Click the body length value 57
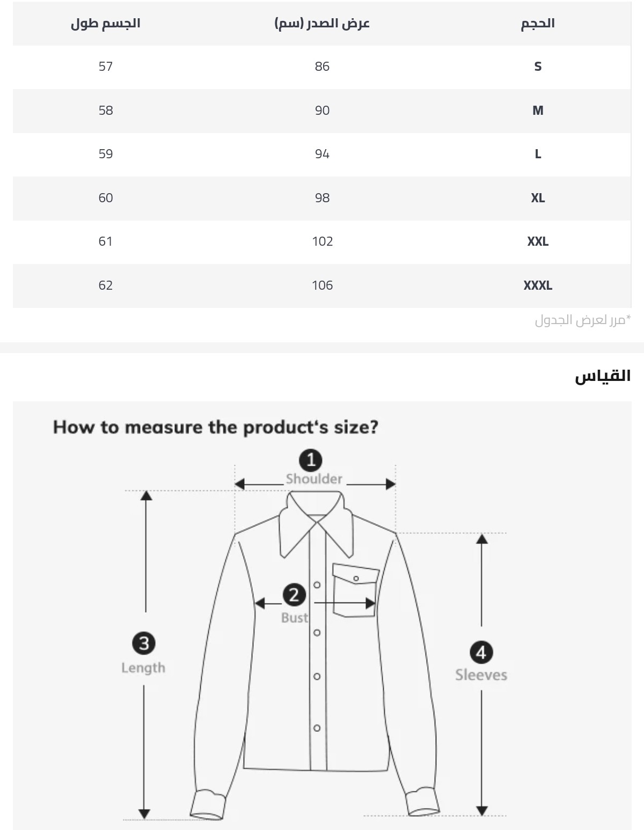This screenshot has width=644, height=830. point(106,67)
